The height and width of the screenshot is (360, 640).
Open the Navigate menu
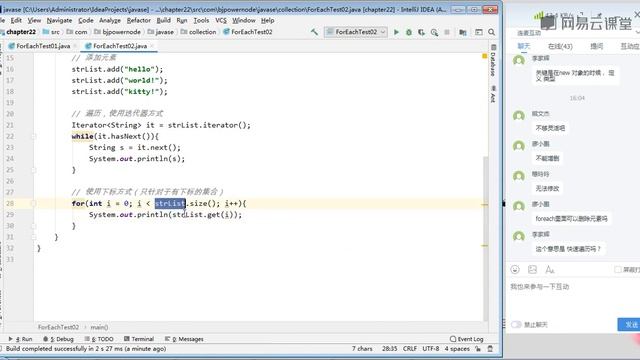(59, 20)
